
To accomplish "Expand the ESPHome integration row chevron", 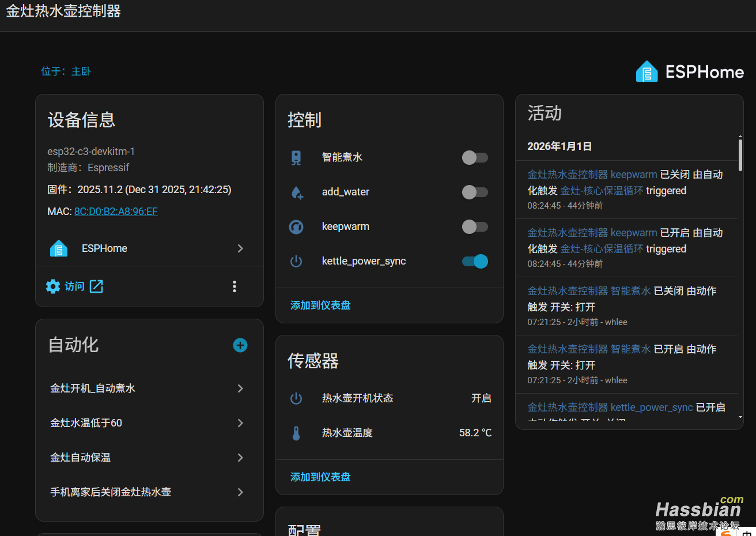I will [x=240, y=248].
